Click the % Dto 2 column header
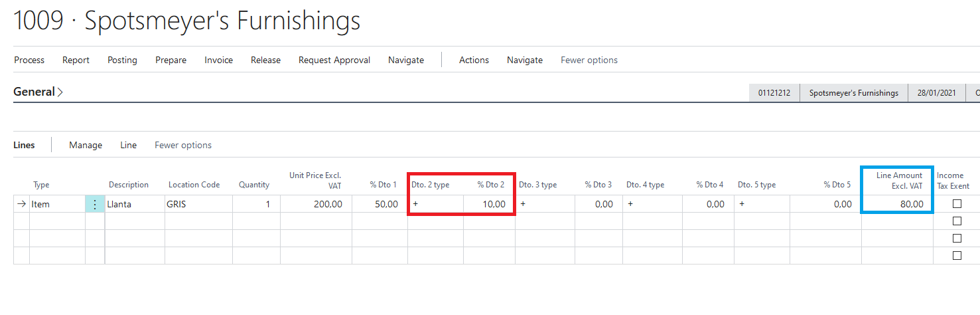980x315 pixels. coord(491,185)
